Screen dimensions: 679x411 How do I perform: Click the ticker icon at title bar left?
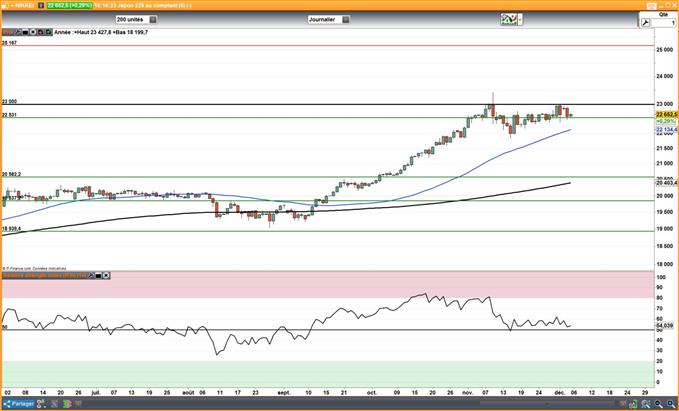(x=4, y=6)
